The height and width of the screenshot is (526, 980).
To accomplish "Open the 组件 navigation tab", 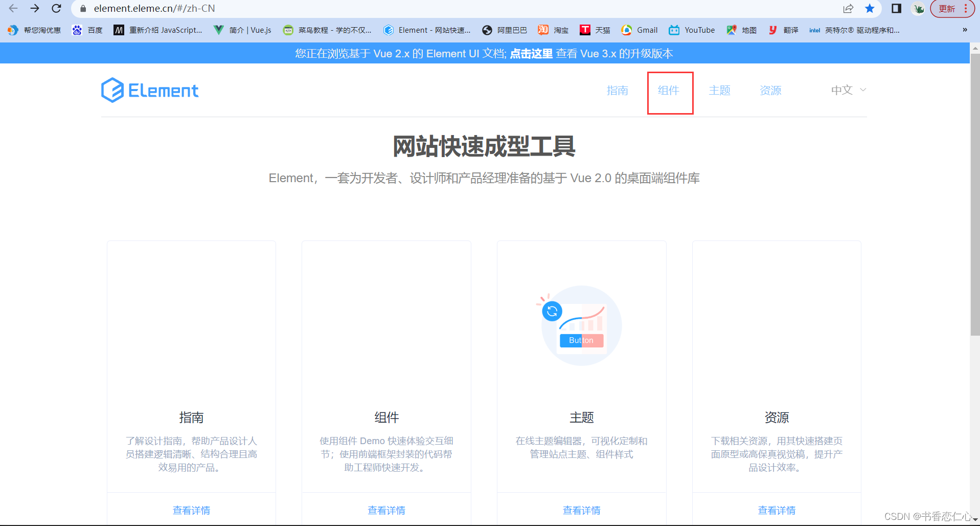I will click(668, 91).
